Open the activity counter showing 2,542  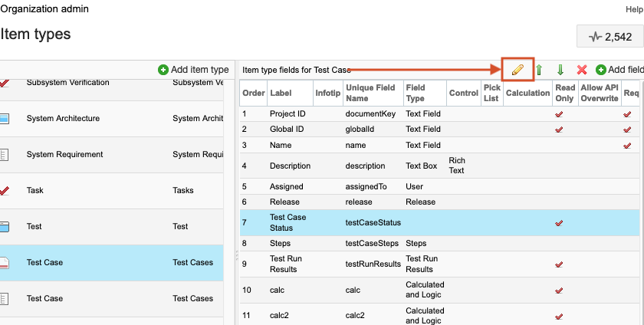click(x=610, y=37)
